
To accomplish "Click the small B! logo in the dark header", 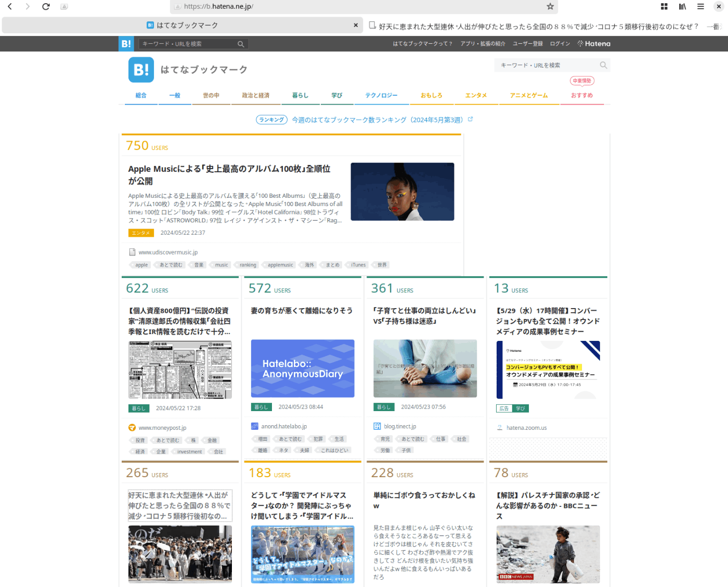I will click(x=126, y=44).
